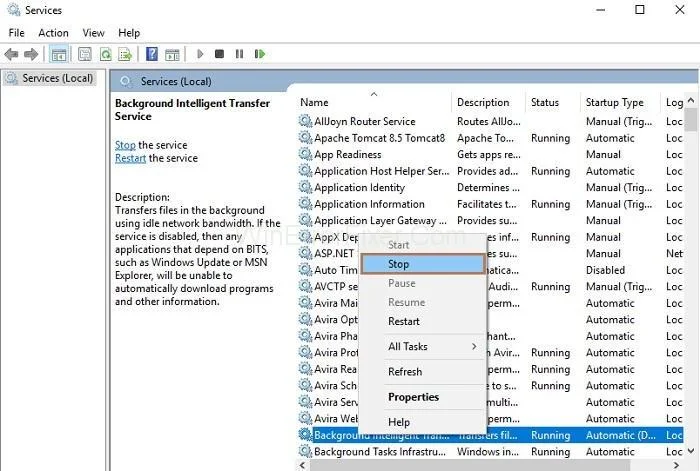This screenshot has height=471, width=700.
Task: Toggle the Show/Hide Console Tree toolbar icon
Action: click(60, 54)
